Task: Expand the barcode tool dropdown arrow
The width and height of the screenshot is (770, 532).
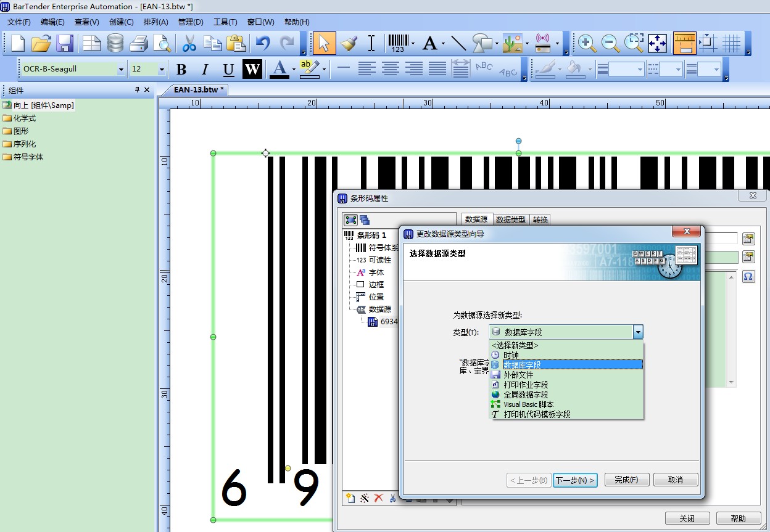Action: click(413, 44)
